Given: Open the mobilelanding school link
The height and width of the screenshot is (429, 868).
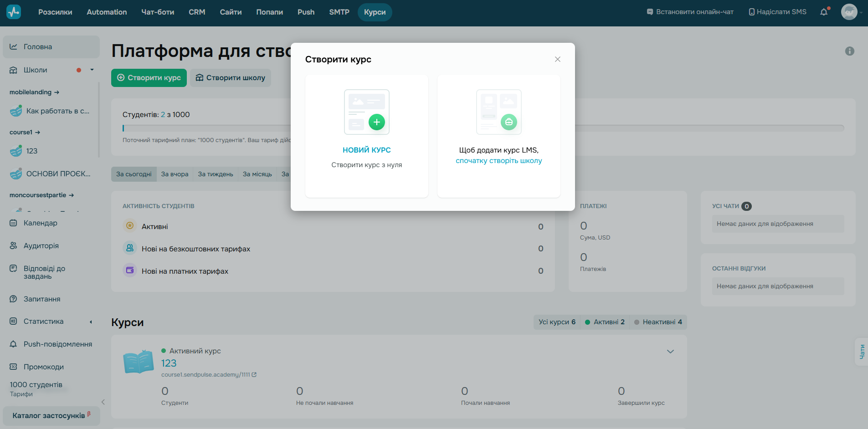Looking at the screenshot, I should coord(35,92).
